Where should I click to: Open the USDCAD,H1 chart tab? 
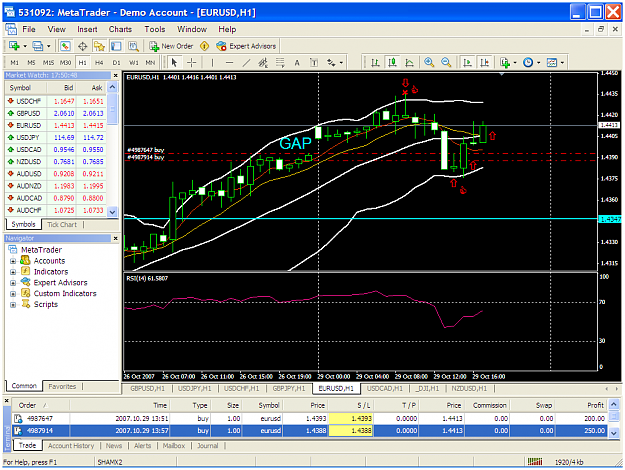[x=385, y=388]
